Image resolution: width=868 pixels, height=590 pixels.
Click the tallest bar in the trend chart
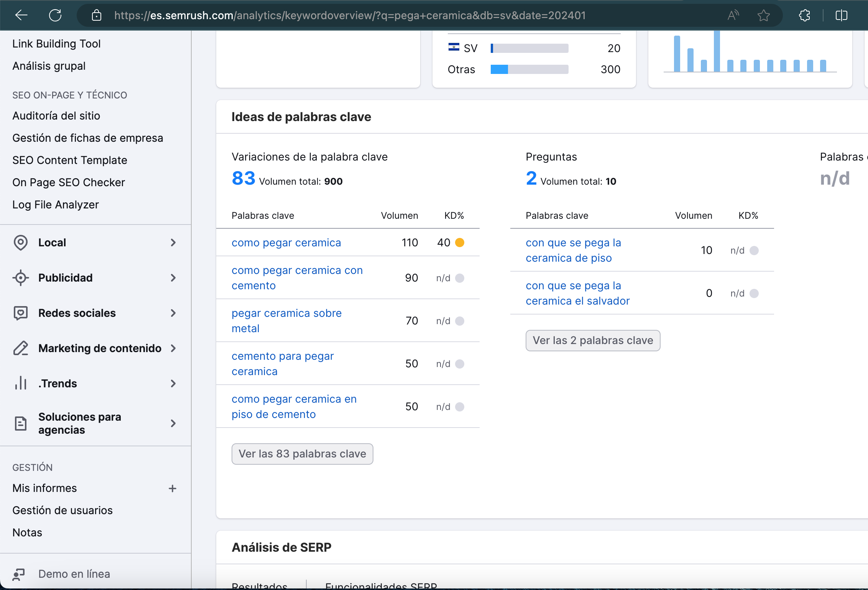717,51
